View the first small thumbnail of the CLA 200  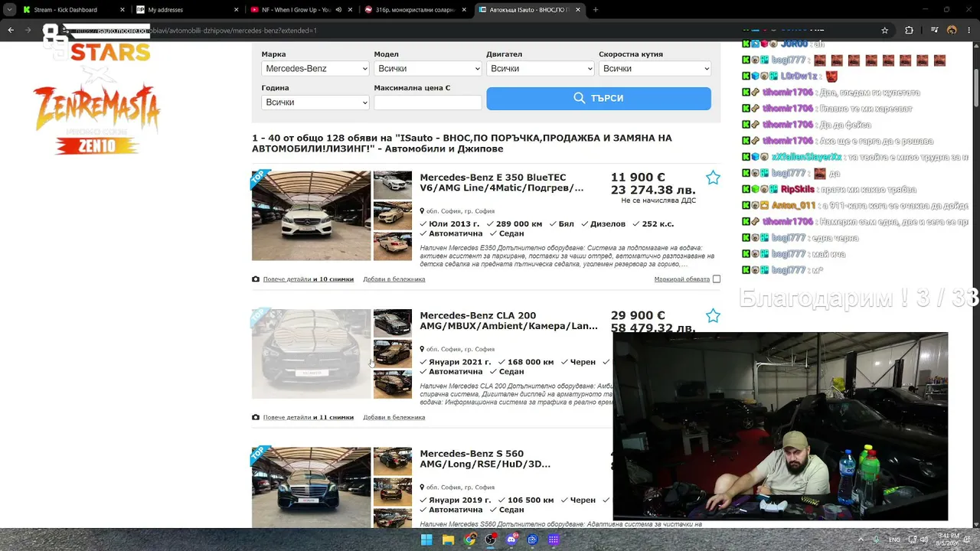click(393, 323)
